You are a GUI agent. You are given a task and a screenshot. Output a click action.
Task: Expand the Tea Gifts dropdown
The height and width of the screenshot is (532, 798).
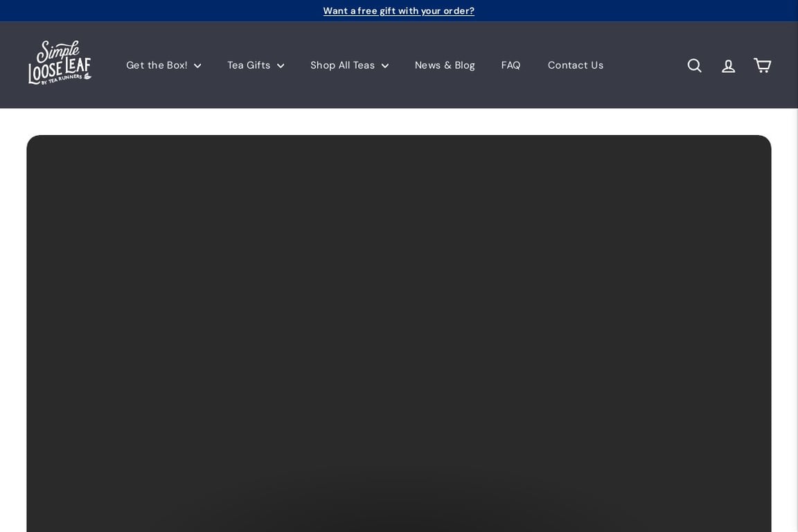click(x=256, y=65)
